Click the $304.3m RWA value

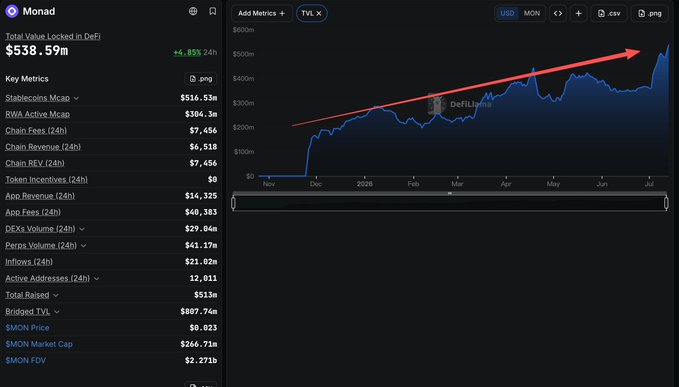point(201,114)
